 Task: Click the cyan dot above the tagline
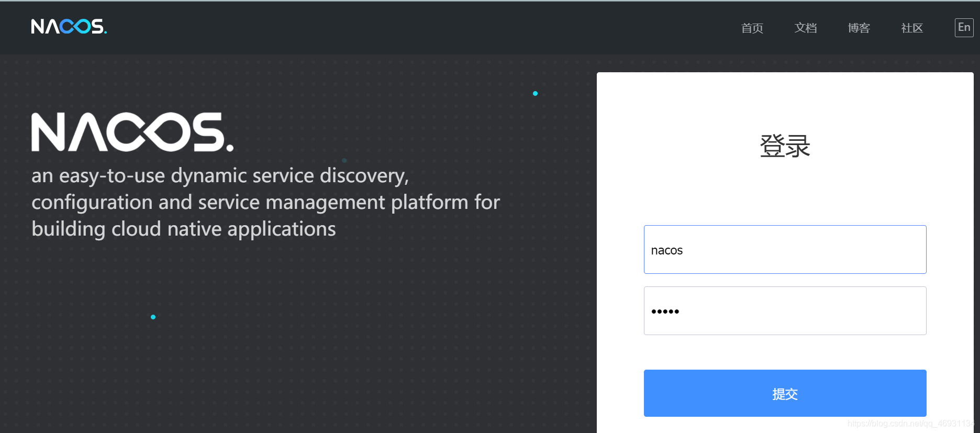[535, 94]
